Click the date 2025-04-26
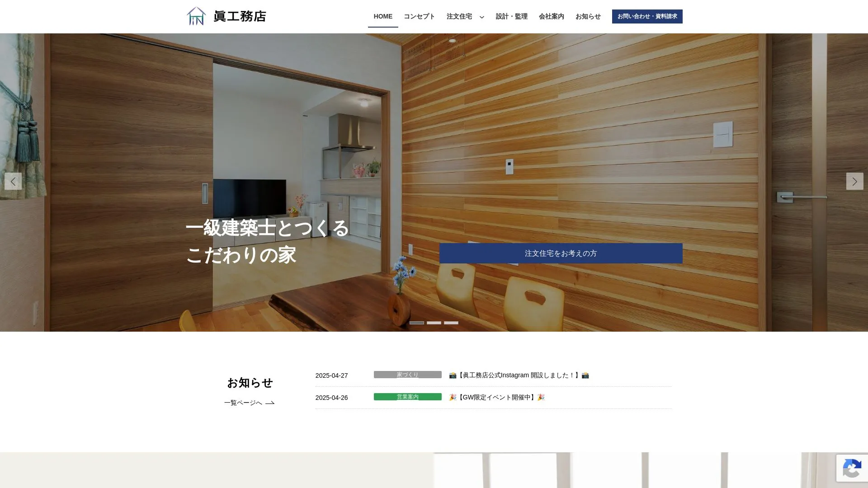This screenshot has width=868, height=488. (331, 398)
